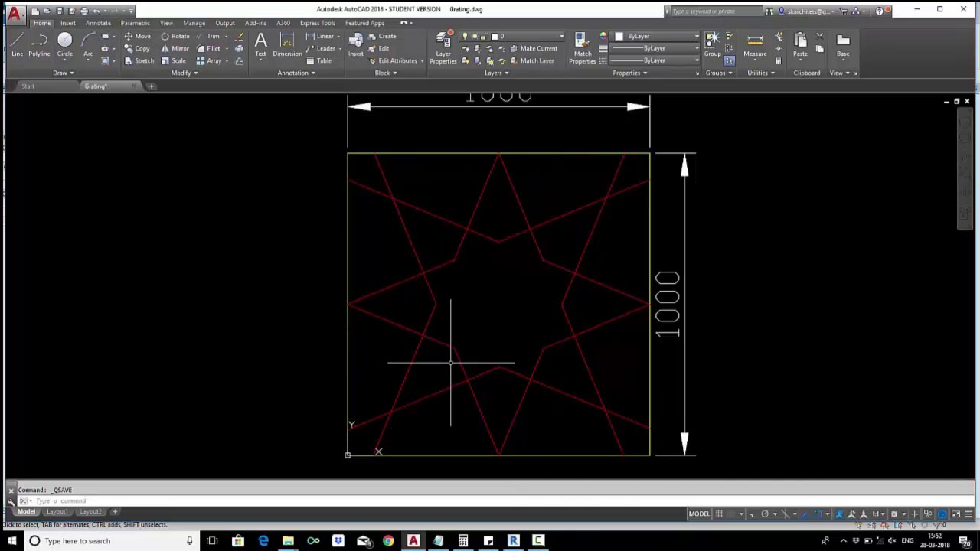Click Match Properties tool
This screenshot has height=551, width=980.
582,47
